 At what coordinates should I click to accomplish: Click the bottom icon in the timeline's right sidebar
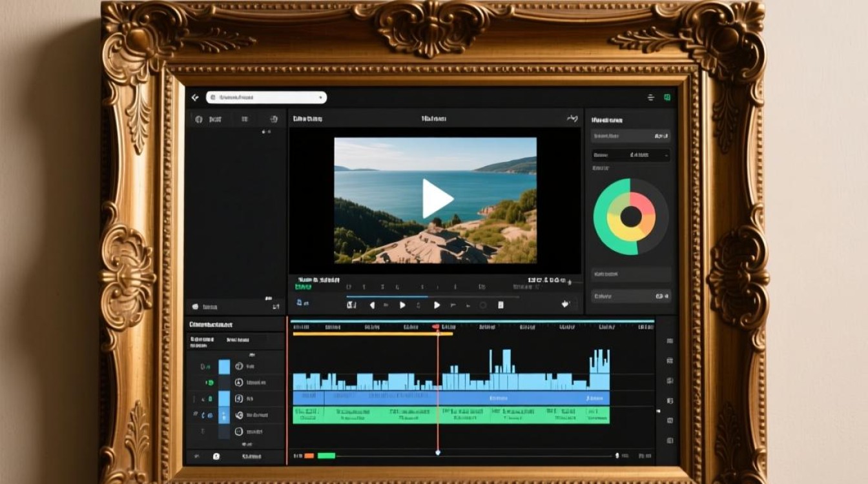(x=670, y=441)
